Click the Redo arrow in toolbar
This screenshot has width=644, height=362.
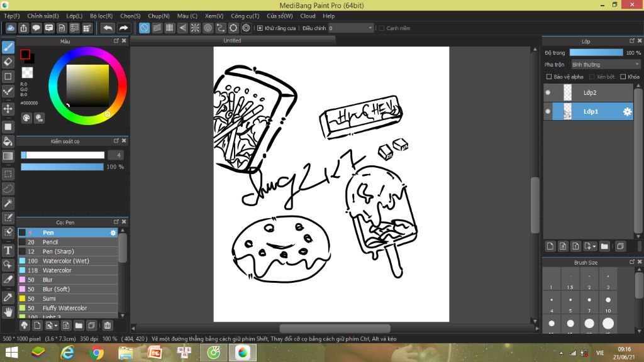(123, 28)
